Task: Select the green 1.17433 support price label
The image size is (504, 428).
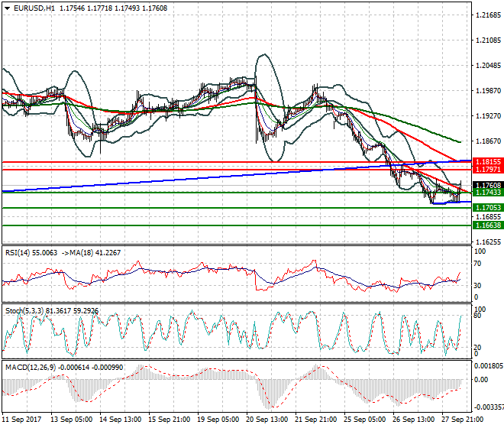Action: tap(488, 193)
